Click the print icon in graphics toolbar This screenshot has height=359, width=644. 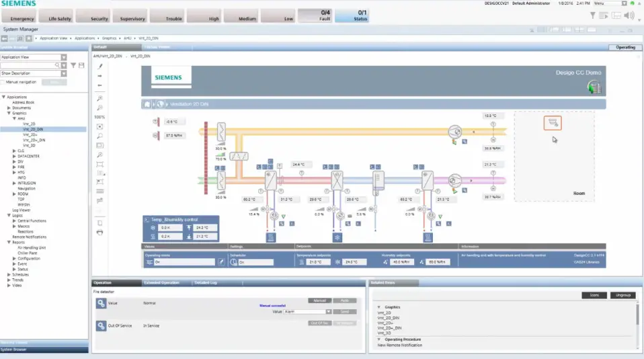tap(99, 233)
